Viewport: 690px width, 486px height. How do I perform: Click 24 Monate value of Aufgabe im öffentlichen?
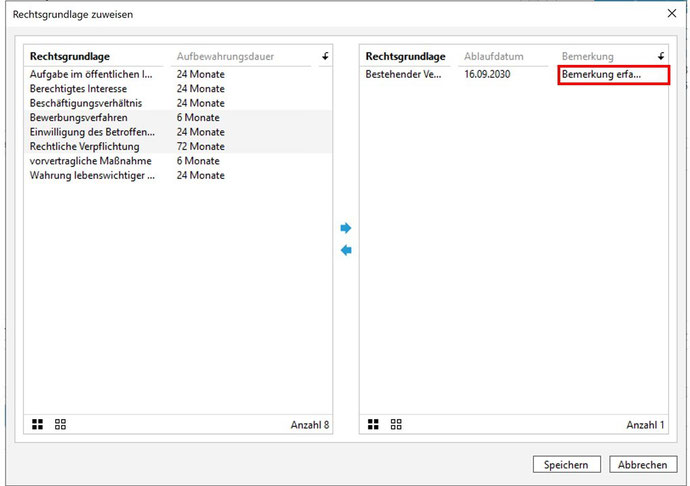coord(201,74)
